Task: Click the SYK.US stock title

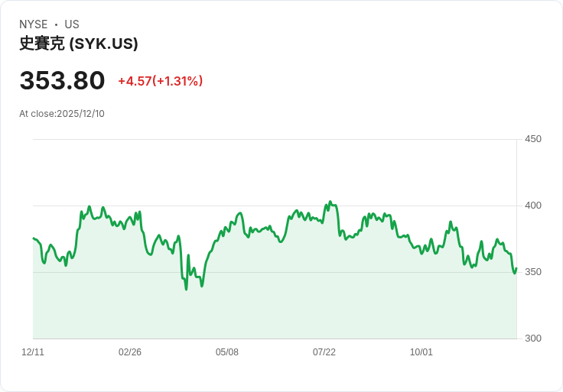Action: tap(79, 44)
